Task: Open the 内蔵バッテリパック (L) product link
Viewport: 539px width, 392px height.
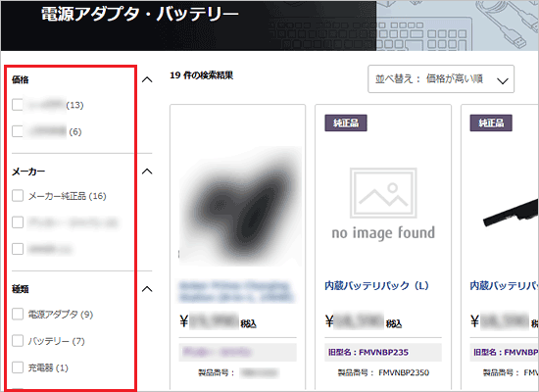Action: (376, 286)
